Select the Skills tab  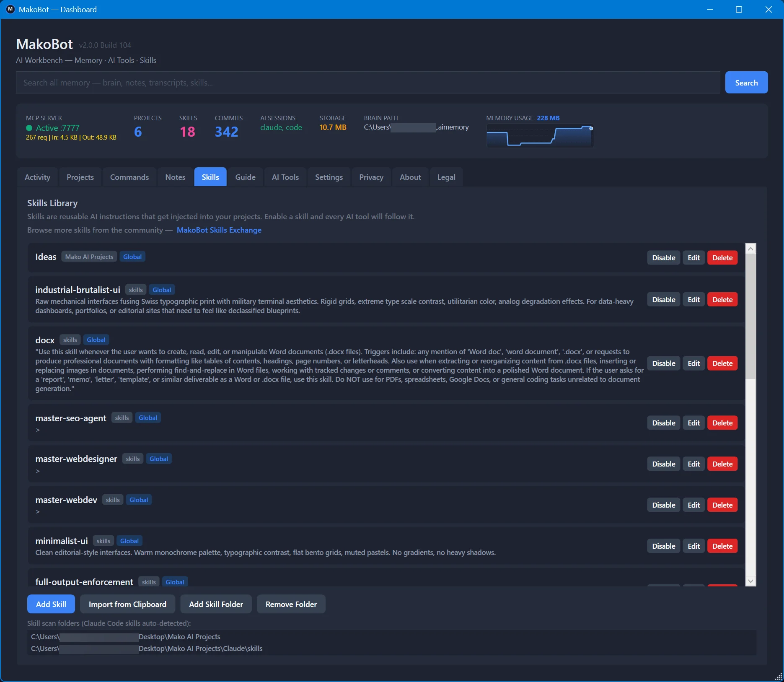[210, 177]
